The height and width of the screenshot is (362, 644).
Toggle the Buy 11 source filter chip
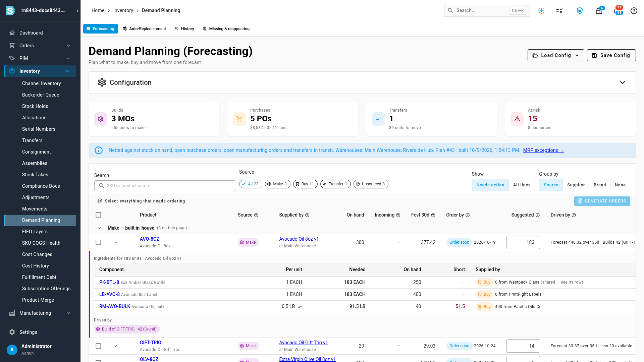point(305,184)
